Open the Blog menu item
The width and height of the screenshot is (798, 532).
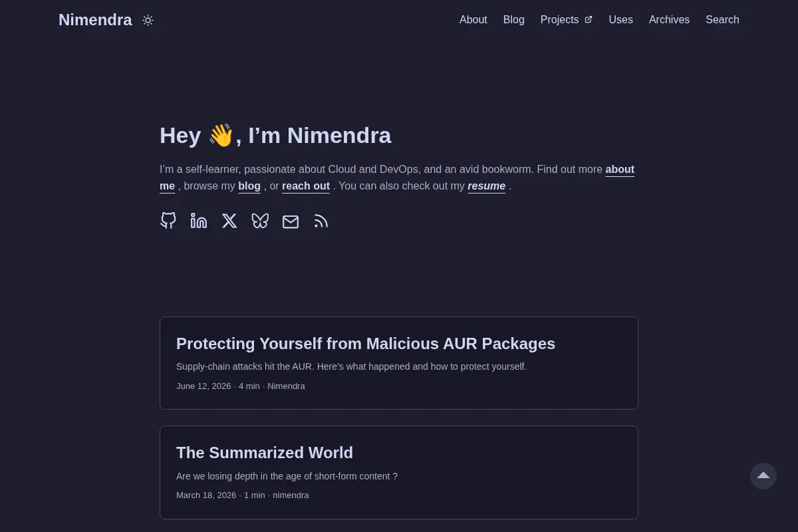coord(514,20)
